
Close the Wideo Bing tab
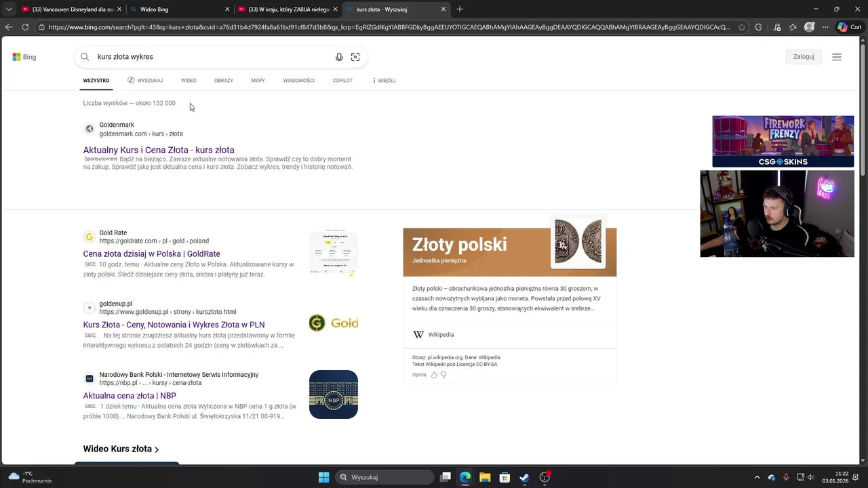[227, 9]
